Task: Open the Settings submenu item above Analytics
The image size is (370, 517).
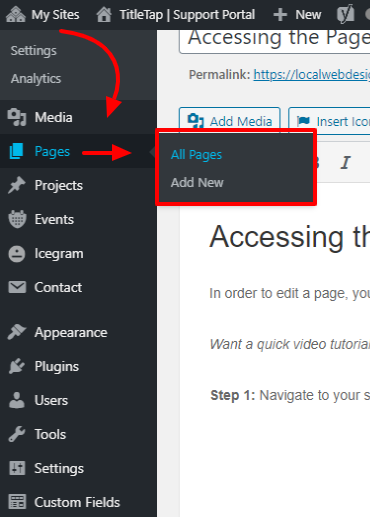Action: pos(34,51)
